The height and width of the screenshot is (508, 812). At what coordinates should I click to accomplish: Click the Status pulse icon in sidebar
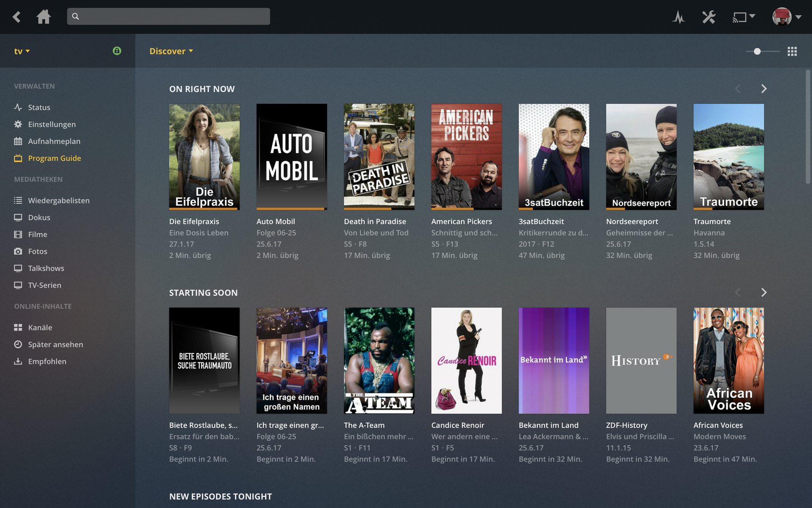tap(18, 107)
